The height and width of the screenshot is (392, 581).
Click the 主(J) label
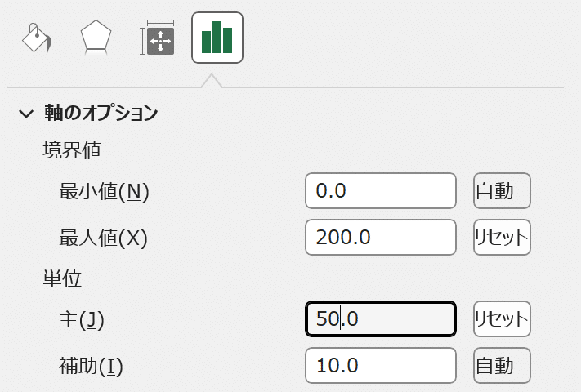point(82,319)
